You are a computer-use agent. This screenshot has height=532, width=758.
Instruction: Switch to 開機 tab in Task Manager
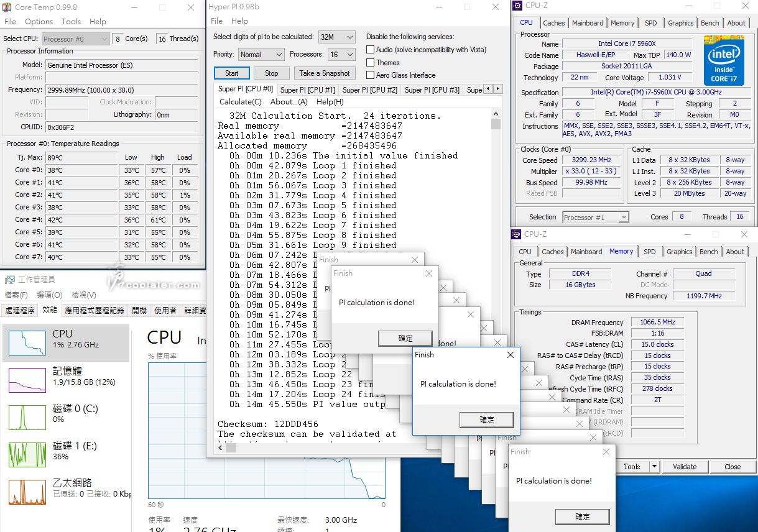(139, 310)
